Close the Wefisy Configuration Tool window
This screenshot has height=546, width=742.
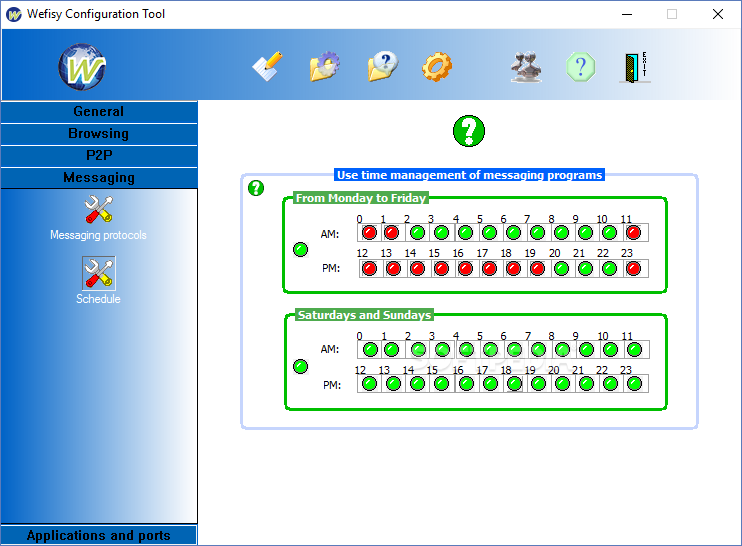(x=718, y=14)
